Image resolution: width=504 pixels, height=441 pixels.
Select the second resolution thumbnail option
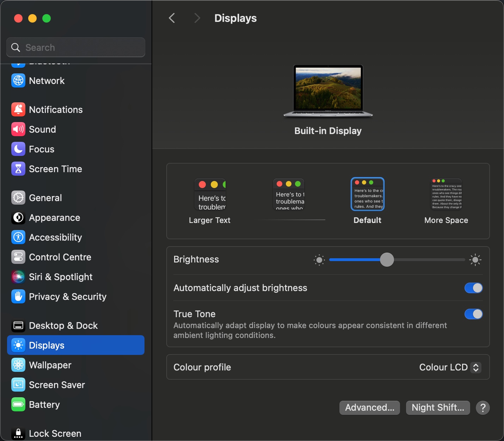pos(289,194)
